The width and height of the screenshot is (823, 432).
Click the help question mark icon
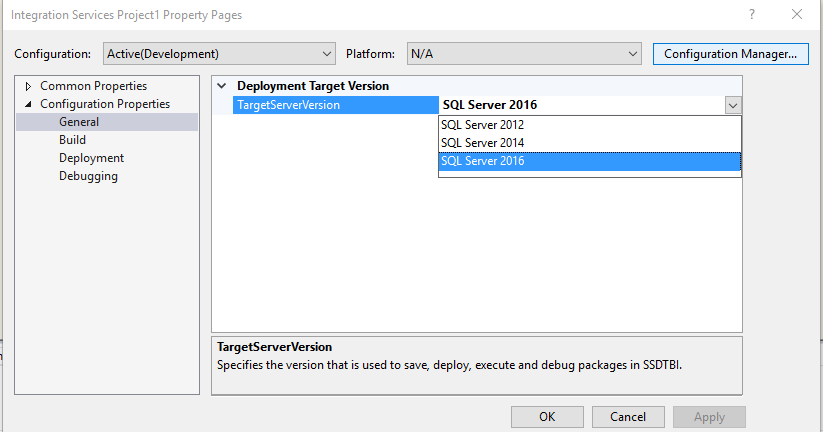tap(751, 15)
